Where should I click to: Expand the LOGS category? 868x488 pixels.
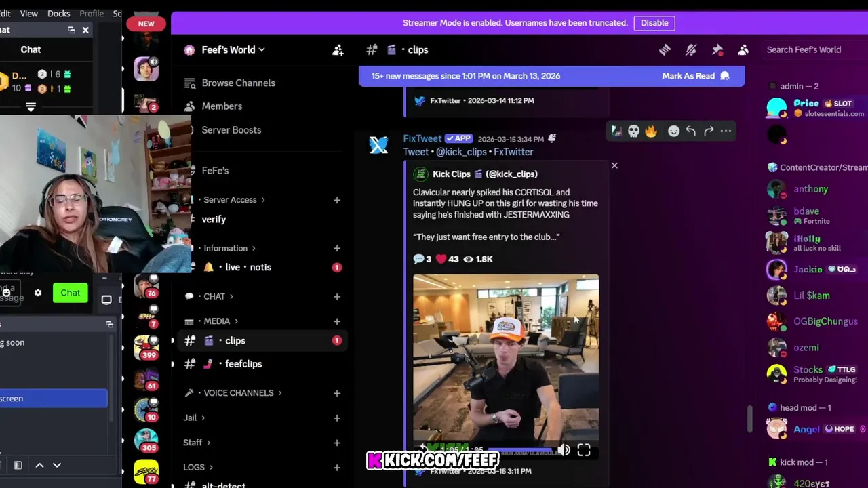click(198, 467)
